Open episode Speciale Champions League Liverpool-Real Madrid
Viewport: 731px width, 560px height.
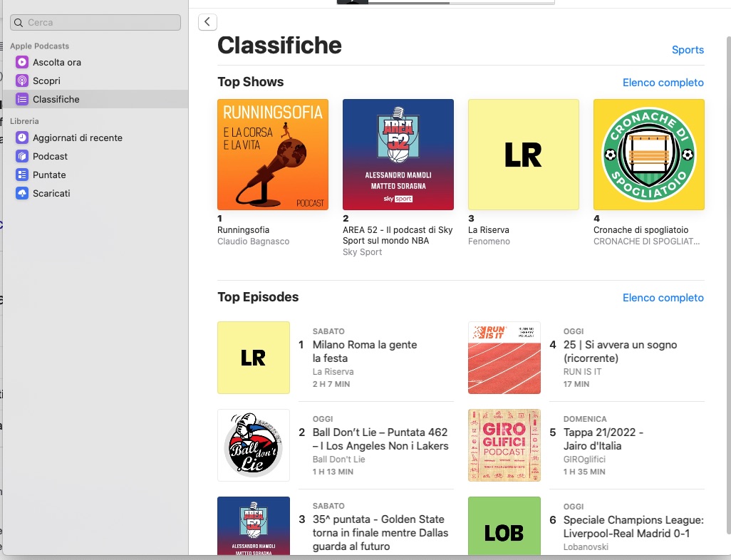pyautogui.click(x=633, y=527)
